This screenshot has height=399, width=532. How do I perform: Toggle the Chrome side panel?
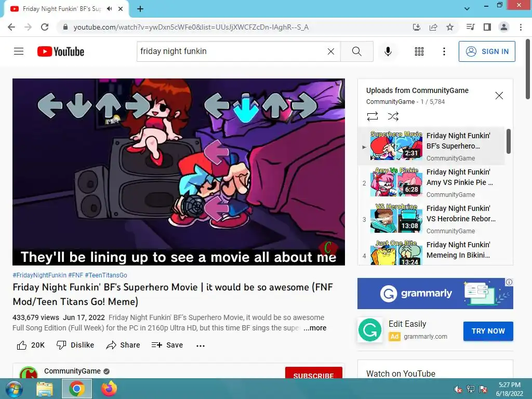point(487,27)
